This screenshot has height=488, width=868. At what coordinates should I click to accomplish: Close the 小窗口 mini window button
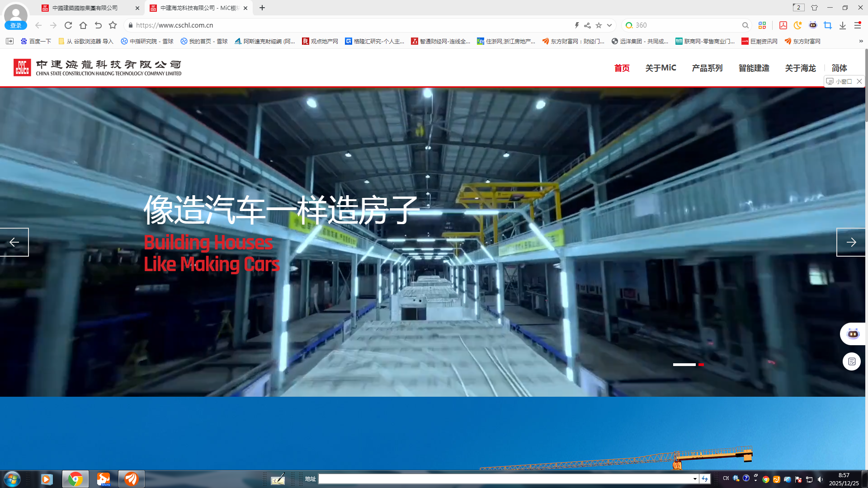click(x=859, y=81)
